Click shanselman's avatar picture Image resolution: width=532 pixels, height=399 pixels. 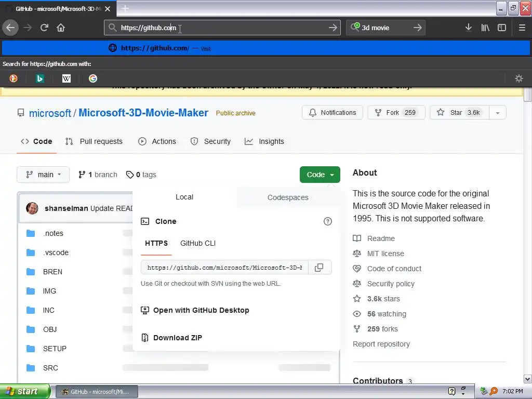pos(32,208)
